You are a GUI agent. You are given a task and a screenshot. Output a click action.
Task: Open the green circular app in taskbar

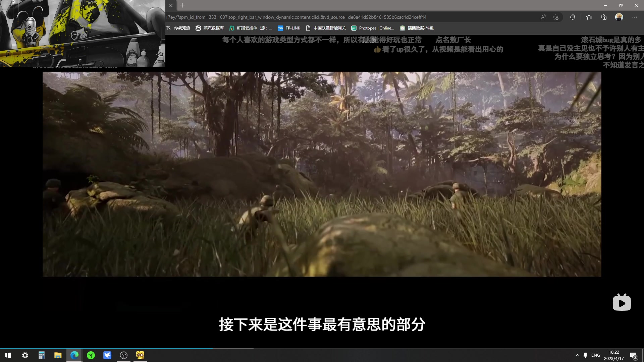coord(91,355)
